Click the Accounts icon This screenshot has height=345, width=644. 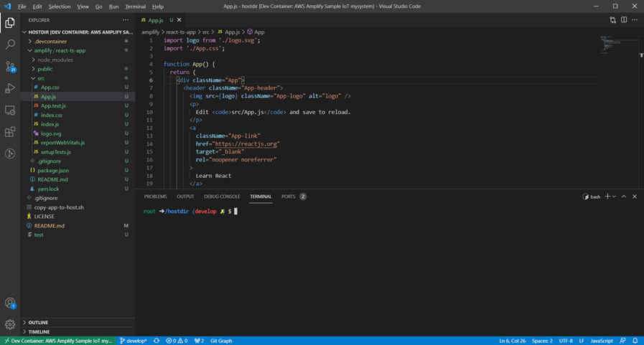tap(10, 303)
